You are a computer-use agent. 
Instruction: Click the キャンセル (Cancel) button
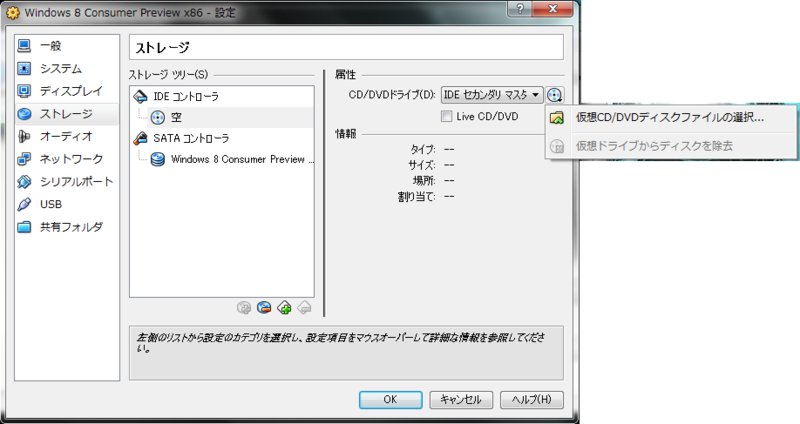[x=461, y=400]
